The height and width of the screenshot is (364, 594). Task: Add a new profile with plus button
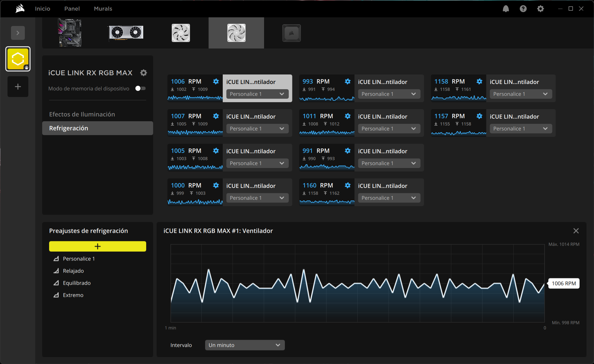click(18, 87)
